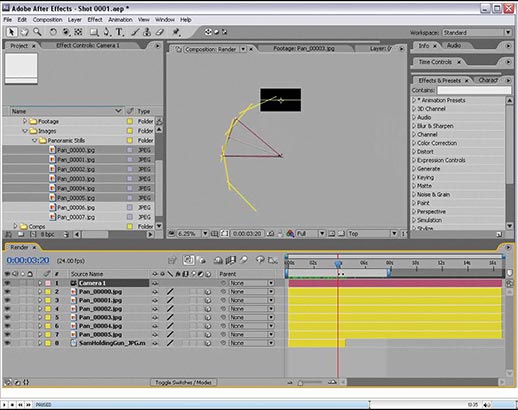
Task: Open the Effect menu
Action: tap(95, 20)
